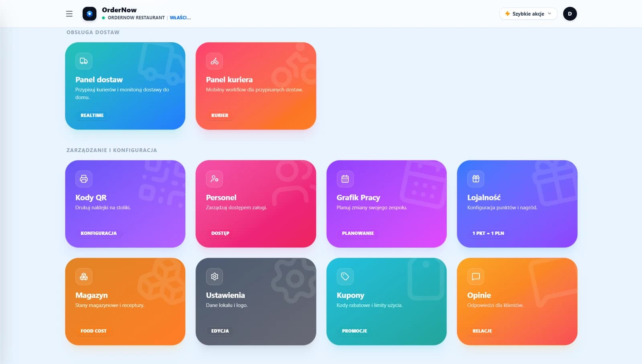
Task: Click the truck icon on Panel dostaw
Action: pyautogui.click(x=84, y=61)
